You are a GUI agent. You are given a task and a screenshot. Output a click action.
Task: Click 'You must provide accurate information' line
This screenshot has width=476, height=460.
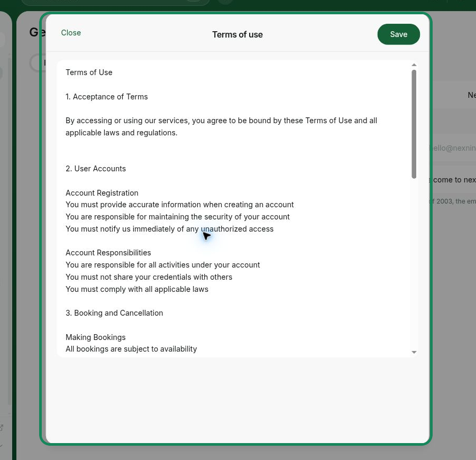coord(180,205)
